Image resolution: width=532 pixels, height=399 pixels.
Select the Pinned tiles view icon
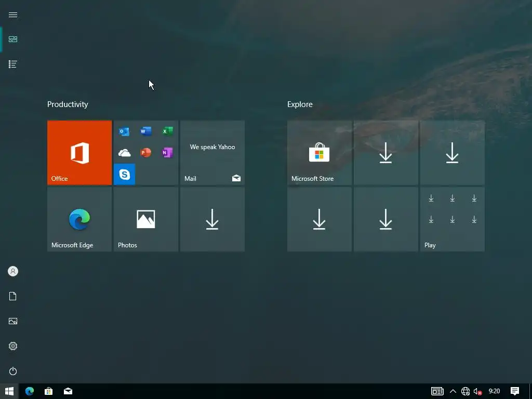13,39
